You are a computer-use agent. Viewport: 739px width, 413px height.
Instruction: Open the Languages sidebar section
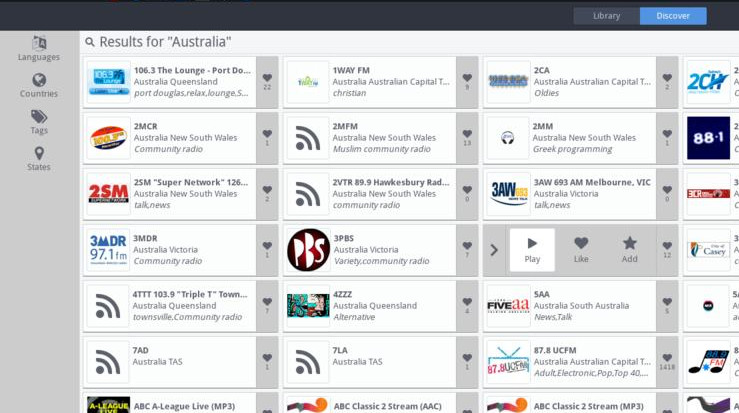pyautogui.click(x=39, y=49)
